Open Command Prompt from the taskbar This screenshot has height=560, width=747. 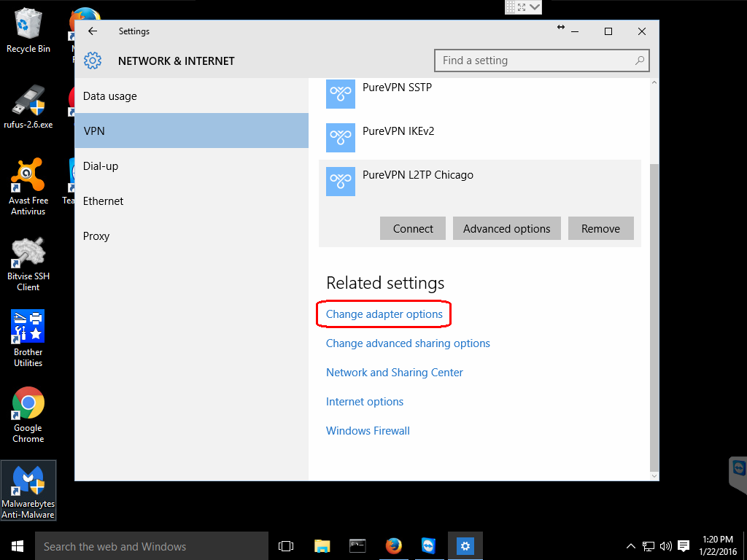pos(357,545)
